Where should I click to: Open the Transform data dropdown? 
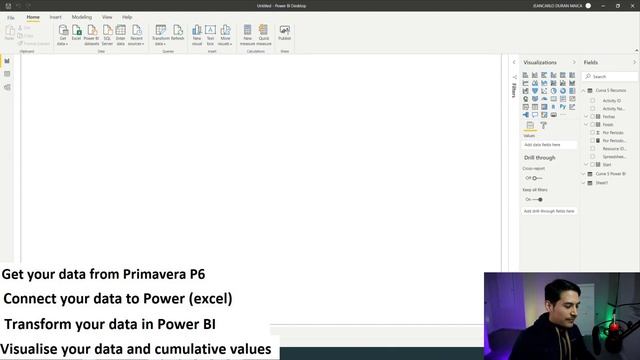click(160, 36)
